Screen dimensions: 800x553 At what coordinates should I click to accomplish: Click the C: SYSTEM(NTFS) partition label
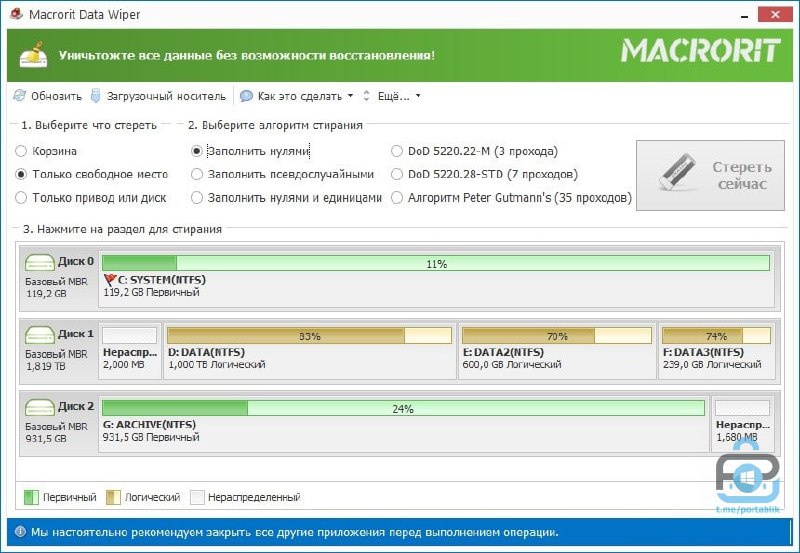click(x=162, y=280)
